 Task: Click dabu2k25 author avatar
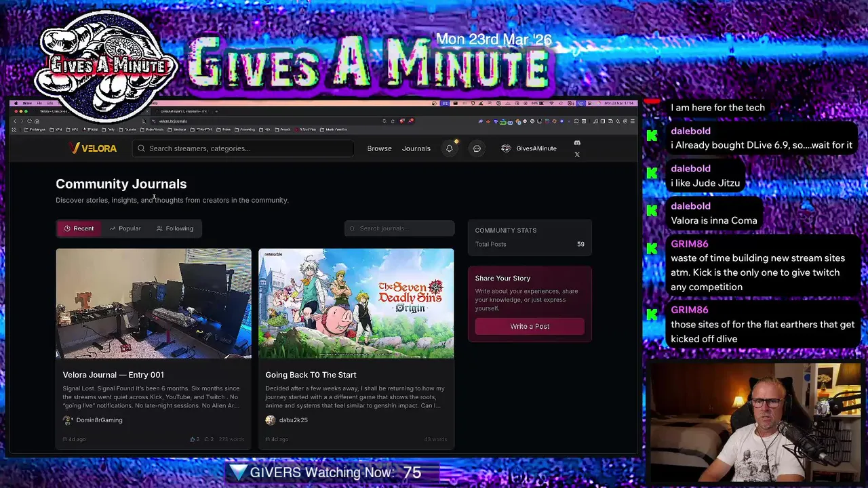pyautogui.click(x=271, y=420)
